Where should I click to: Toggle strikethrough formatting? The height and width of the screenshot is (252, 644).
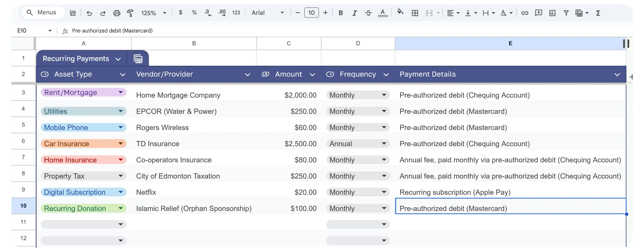click(368, 13)
